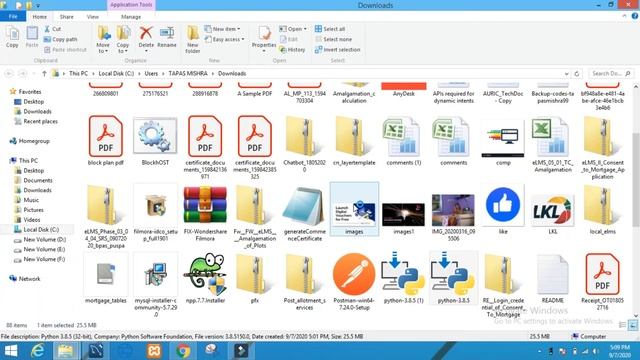
Task: Click the Up one level arrow
Action: point(44,74)
